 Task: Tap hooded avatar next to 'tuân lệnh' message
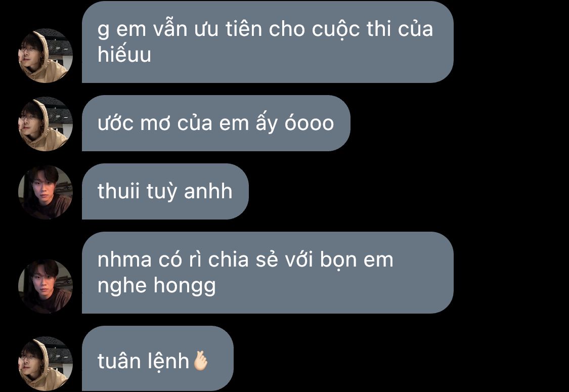[46, 363]
